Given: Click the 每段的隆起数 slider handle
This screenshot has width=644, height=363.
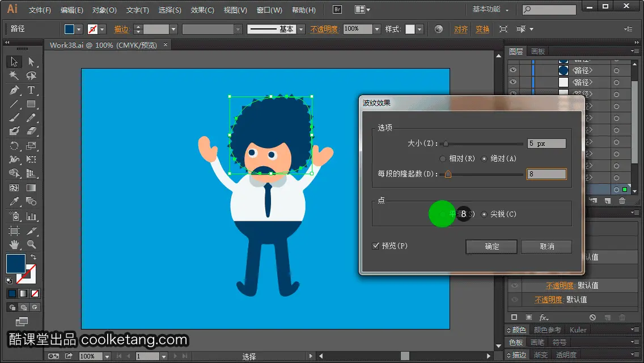Looking at the screenshot, I should coord(448,174).
